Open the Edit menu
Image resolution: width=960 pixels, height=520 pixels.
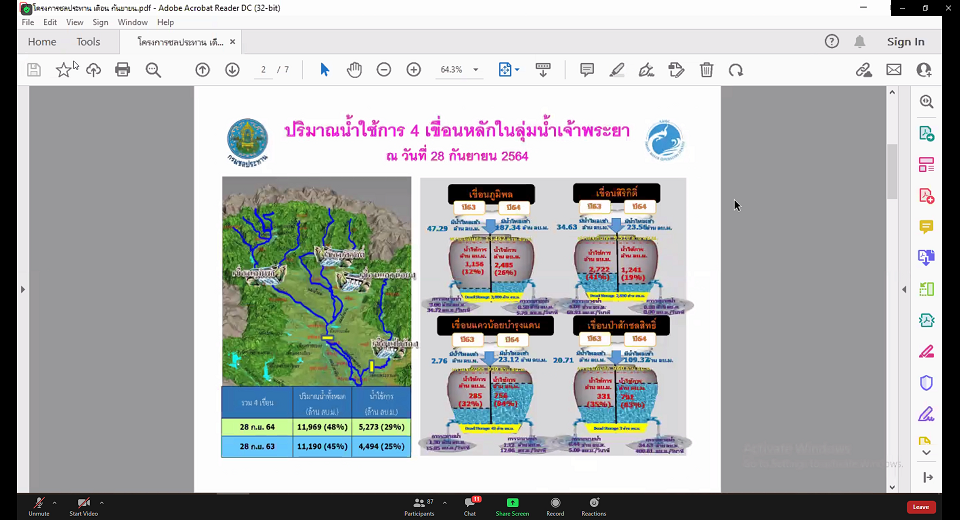click(x=50, y=22)
